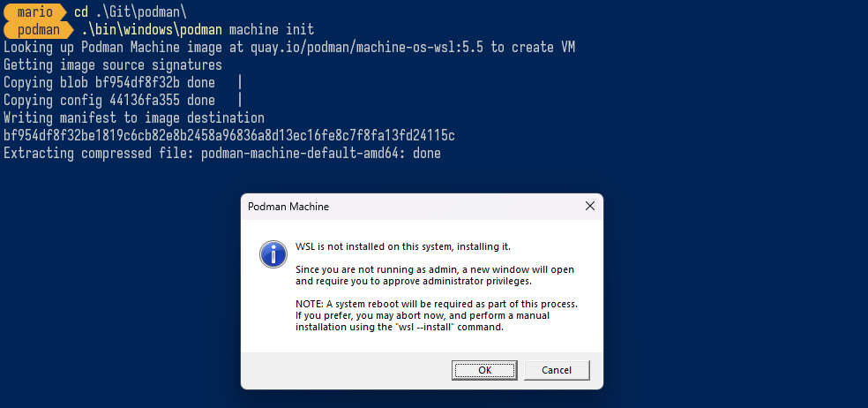Viewport: 868px width, 408px height.
Task: Click the "mario" prompt segment
Action: click(x=35, y=12)
